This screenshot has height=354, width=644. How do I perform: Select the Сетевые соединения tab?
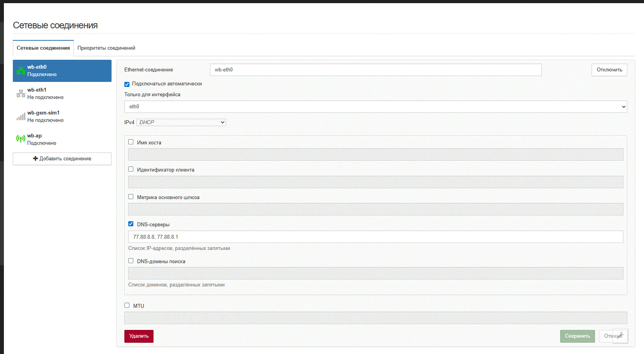coord(43,48)
